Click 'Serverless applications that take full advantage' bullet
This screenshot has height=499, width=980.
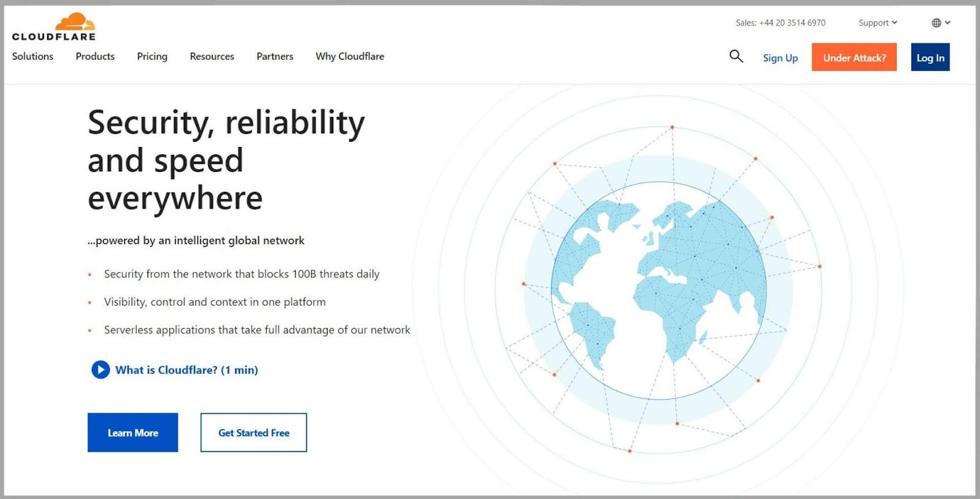(257, 330)
